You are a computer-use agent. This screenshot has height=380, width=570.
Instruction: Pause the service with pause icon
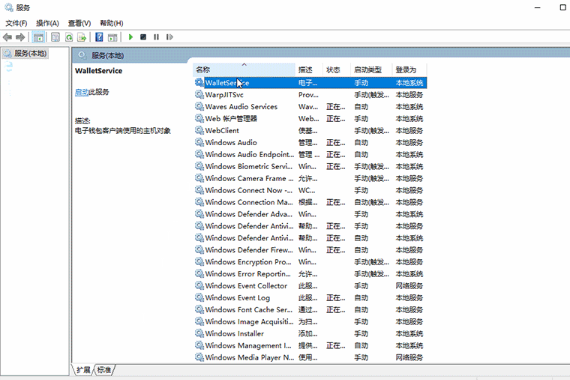(x=156, y=37)
